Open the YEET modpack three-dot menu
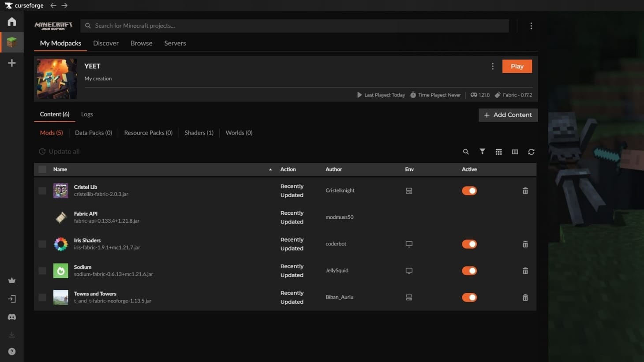Viewport: 644px width, 362px height. click(x=493, y=66)
